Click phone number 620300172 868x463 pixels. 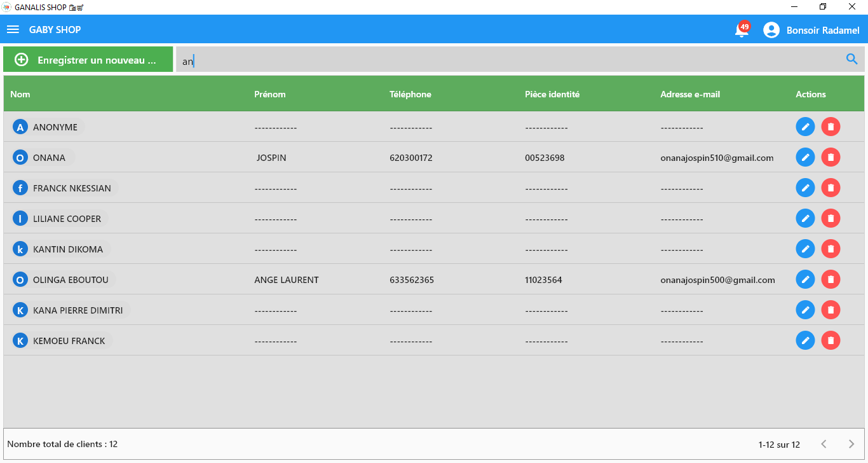[411, 158]
